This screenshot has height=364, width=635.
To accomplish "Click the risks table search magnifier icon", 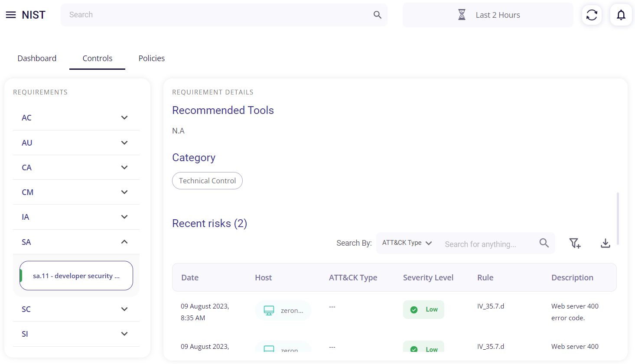I will click(544, 243).
